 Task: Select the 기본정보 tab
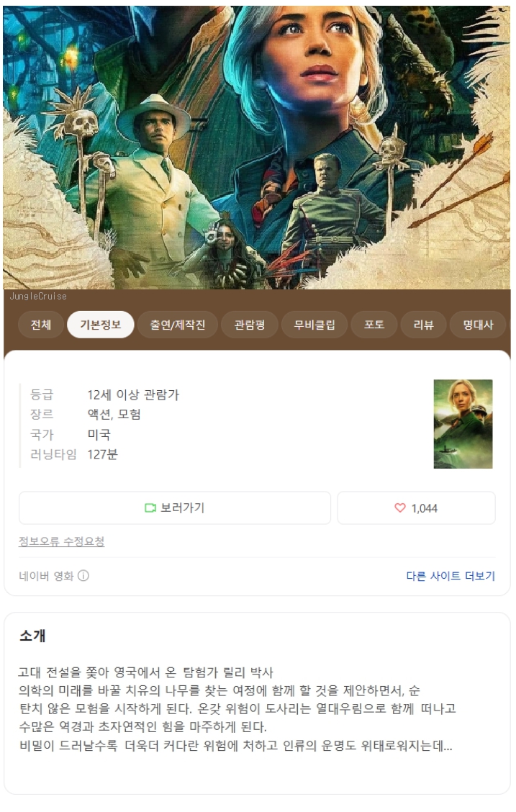coord(101,325)
